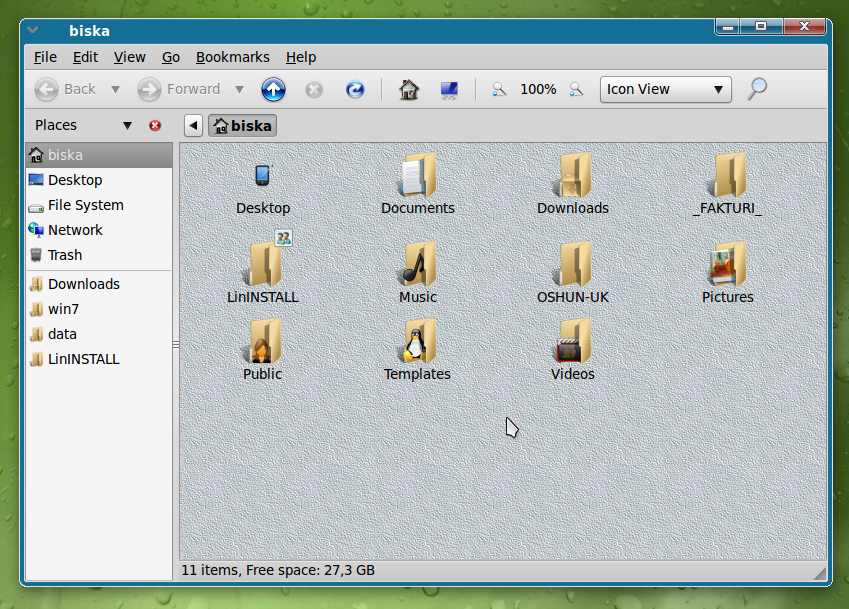Open Trash in the sidebar

pos(99,255)
